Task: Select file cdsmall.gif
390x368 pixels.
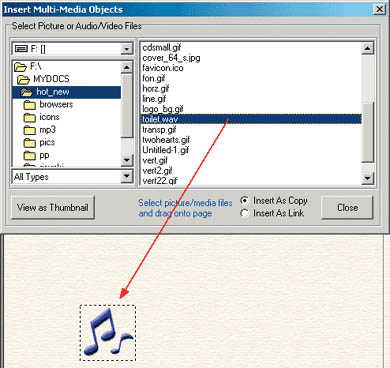Action: pyautogui.click(x=162, y=48)
